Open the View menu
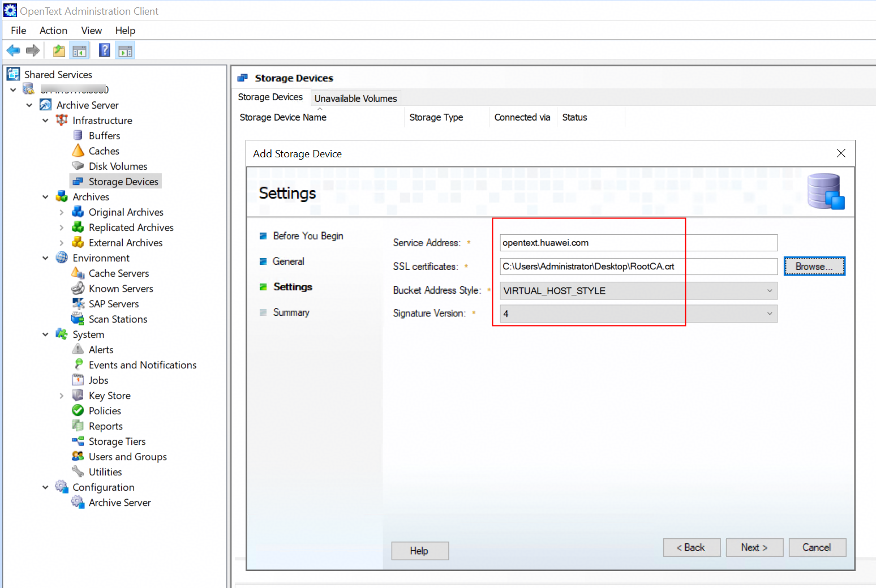This screenshot has width=876, height=588. pos(92,31)
